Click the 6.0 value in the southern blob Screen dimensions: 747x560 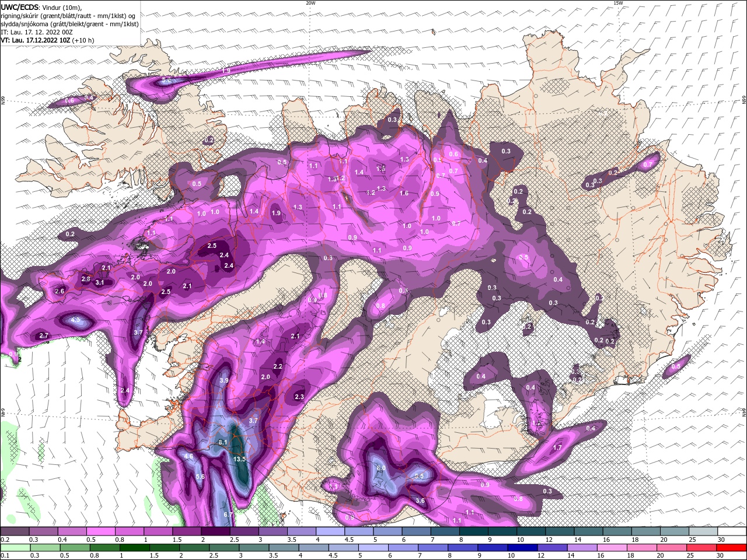(x=381, y=468)
